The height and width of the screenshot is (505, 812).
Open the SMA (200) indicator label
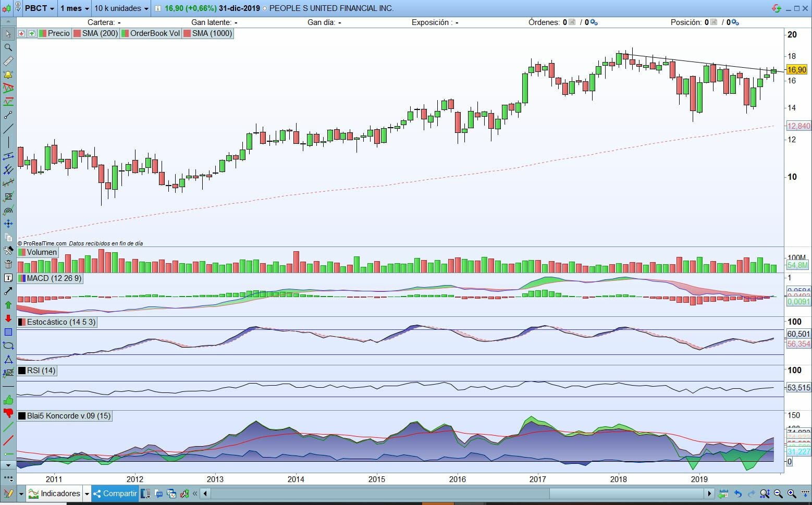point(96,33)
